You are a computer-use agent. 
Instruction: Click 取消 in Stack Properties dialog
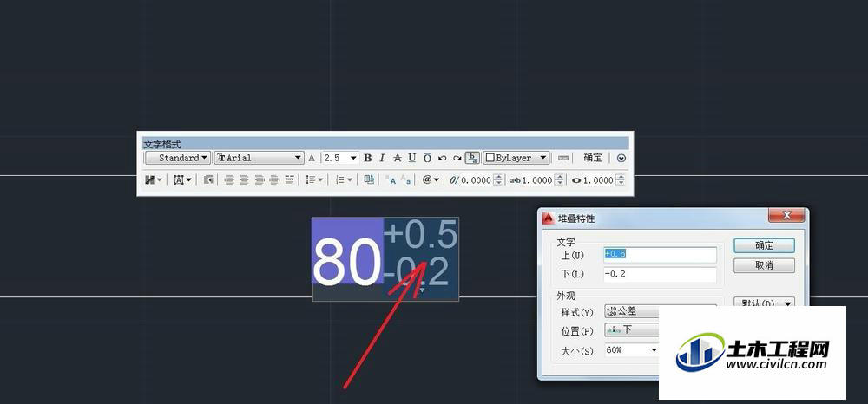click(764, 265)
